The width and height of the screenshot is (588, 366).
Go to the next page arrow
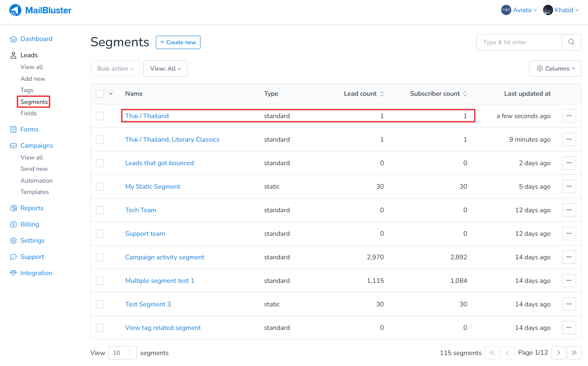pyautogui.click(x=558, y=353)
